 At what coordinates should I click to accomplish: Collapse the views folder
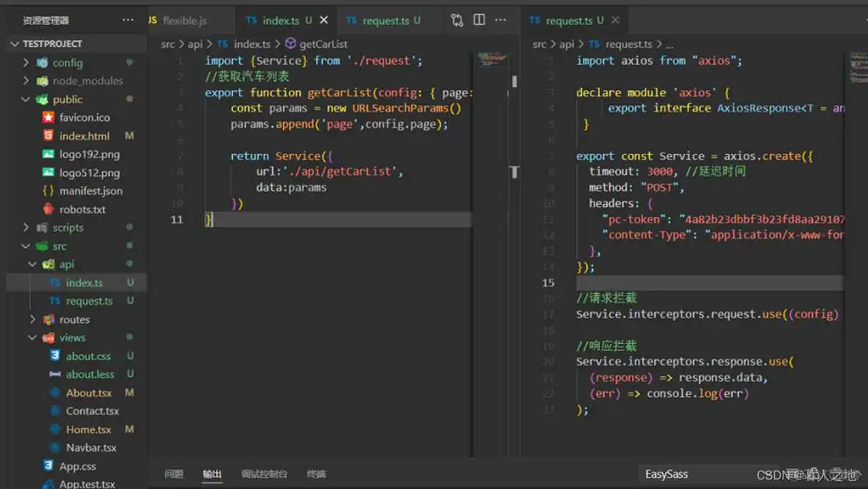coord(32,337)
